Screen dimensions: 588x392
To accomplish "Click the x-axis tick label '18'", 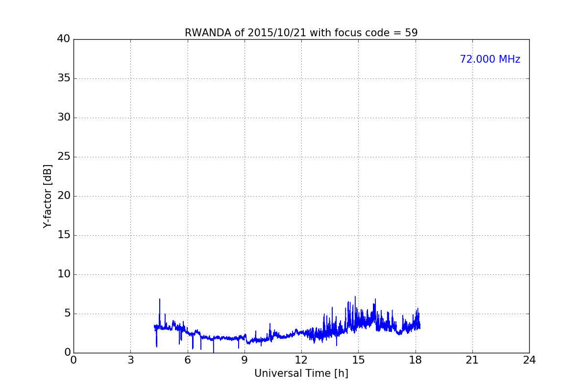I will (415, 360).
